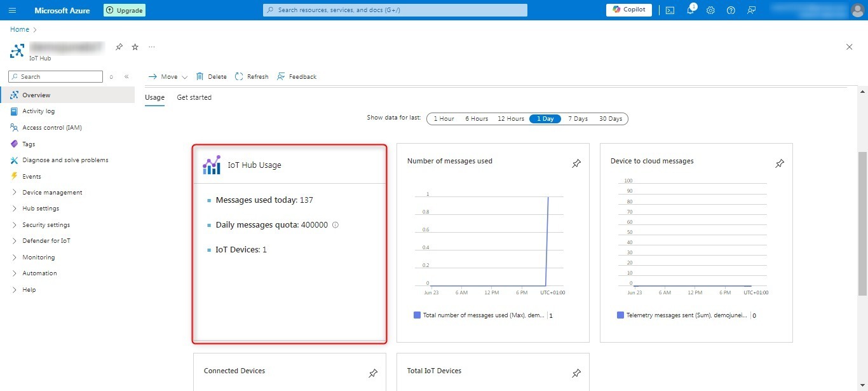The image size is (868, 391).
Task: Click the Refresh button
Action: (x=252, y=77)
